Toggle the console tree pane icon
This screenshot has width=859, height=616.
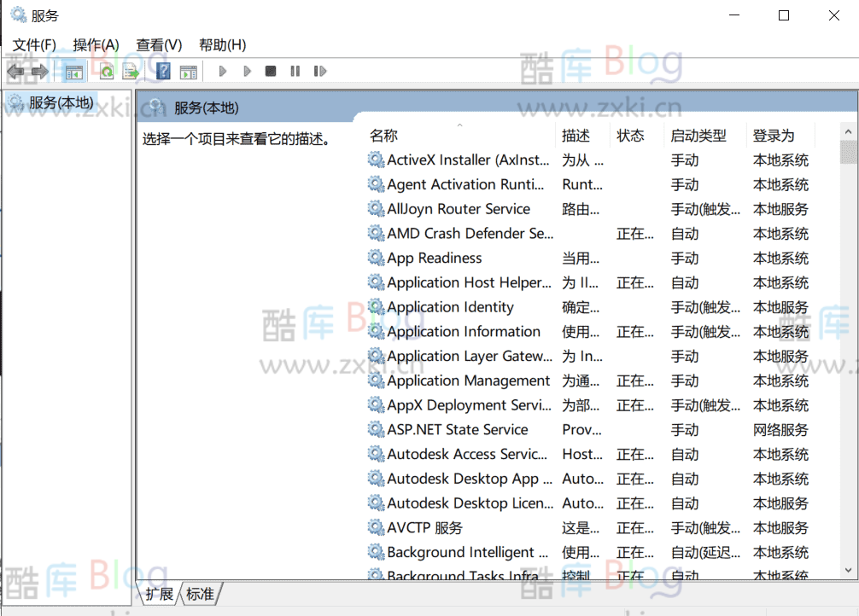tap(73, 71)
